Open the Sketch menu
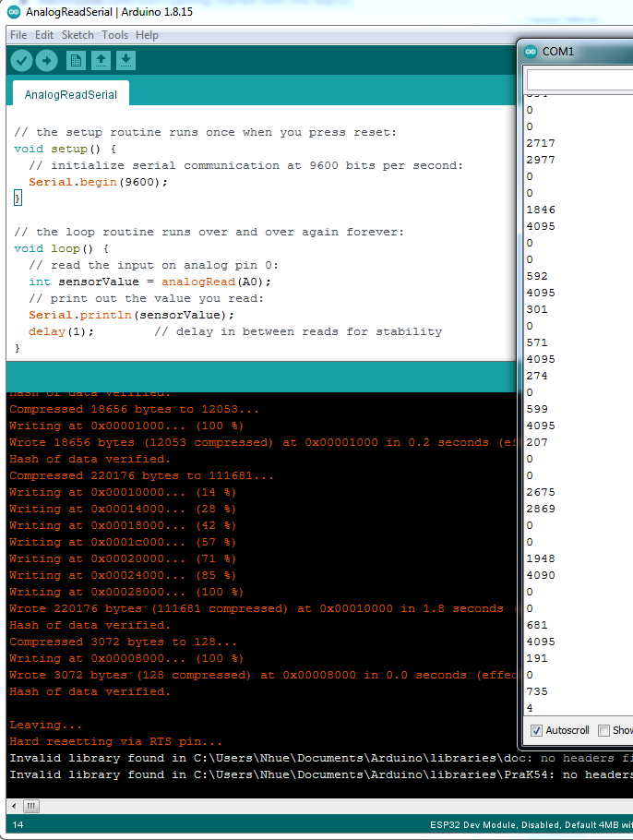Screen dimensions: 633x840 click(78, 35)
